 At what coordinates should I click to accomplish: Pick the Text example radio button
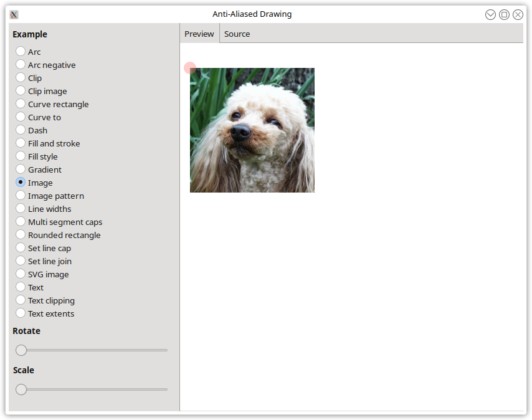pyautogui.click(x=21, y=287)
